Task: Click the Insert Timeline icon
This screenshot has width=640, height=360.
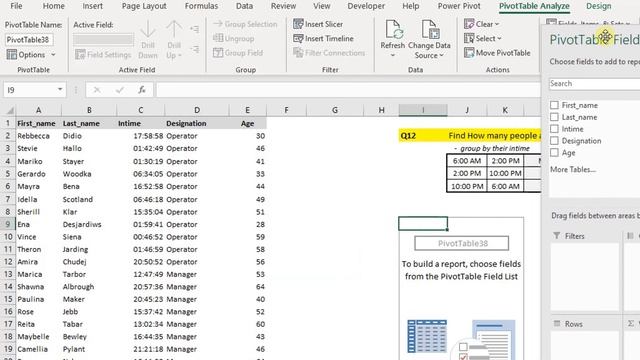Action: coord(298,38)
